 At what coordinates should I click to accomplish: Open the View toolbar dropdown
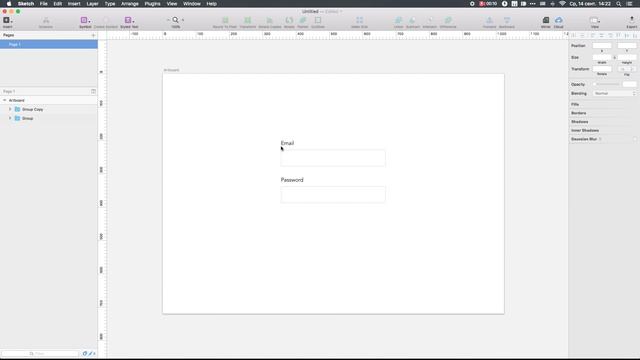(595, 20)
